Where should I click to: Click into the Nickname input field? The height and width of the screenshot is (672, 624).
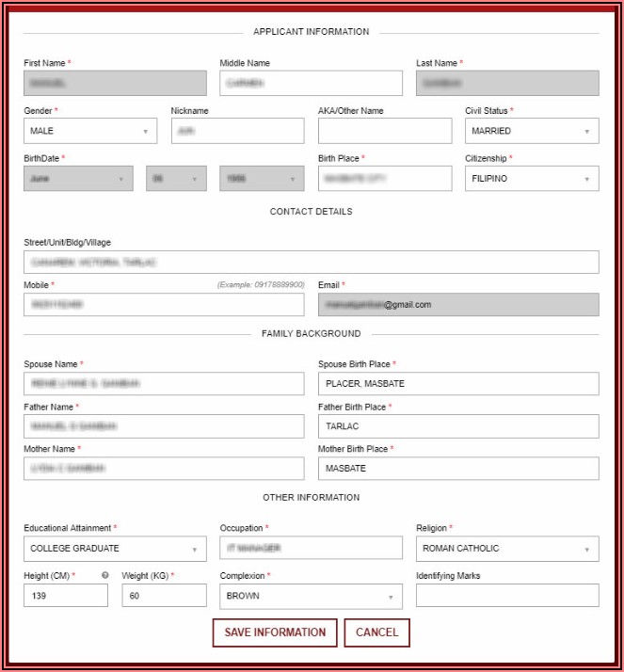click(x=237, y=131)
